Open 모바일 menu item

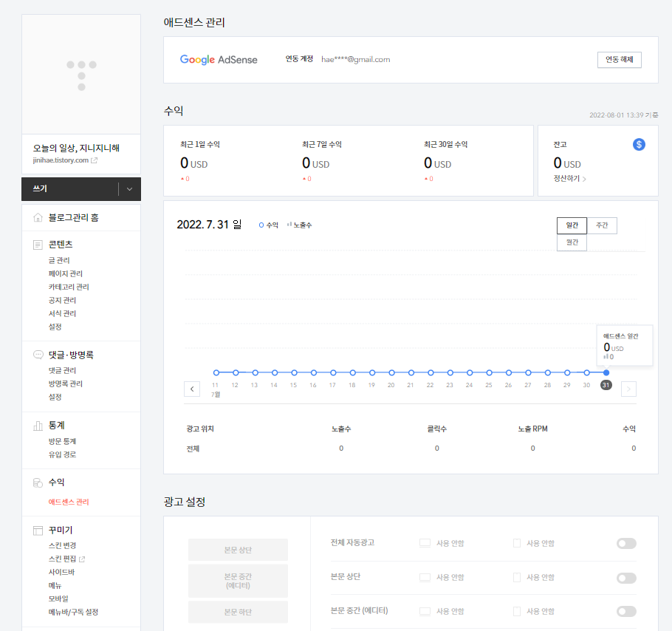pyautogui.click(x=58, y=598)
